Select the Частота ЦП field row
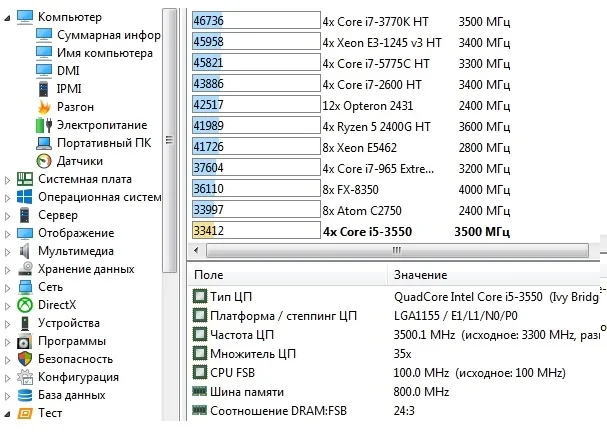 [395, 334]
